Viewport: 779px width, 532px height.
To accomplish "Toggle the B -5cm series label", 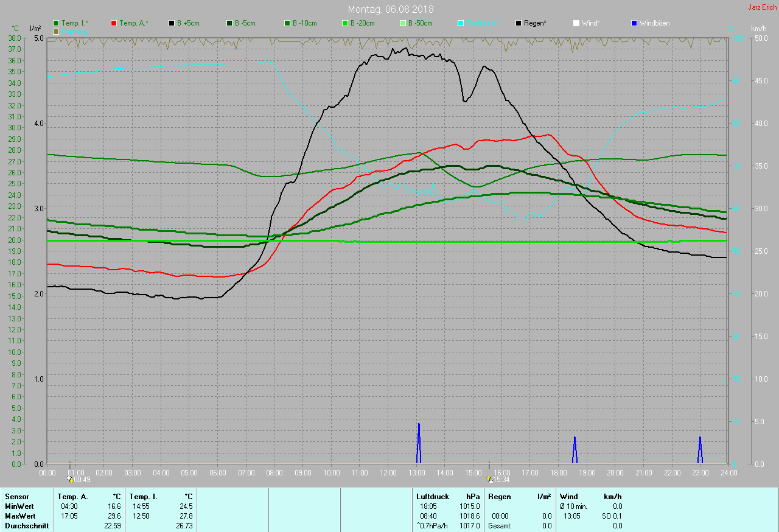I will pos(245,23).
